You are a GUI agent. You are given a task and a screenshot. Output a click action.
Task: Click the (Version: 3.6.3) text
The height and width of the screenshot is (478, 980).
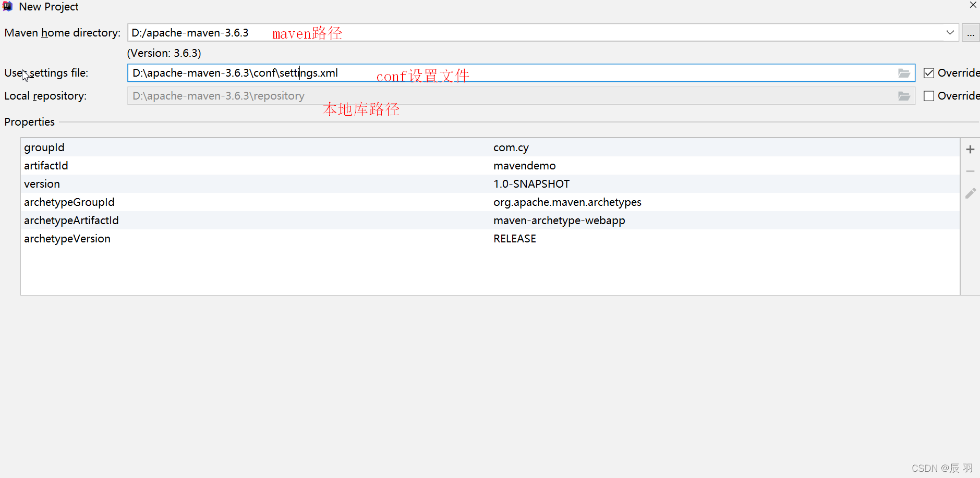[x=164, y=53]
